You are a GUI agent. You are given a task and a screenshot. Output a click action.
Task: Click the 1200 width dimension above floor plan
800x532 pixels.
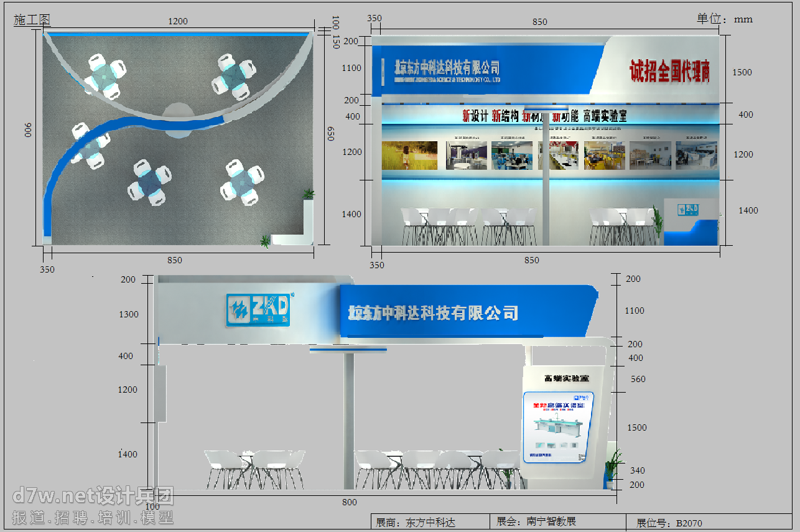point(178,21)
